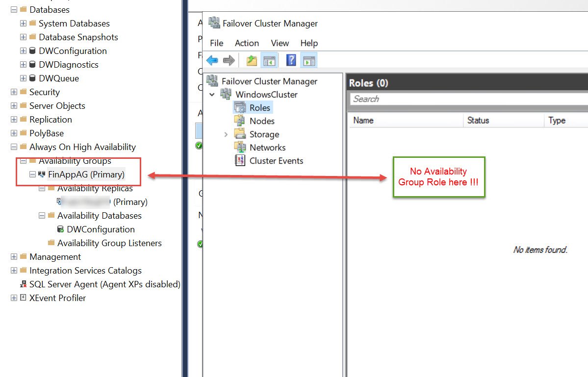Select the Always On High Availability folder

[82, 147]
